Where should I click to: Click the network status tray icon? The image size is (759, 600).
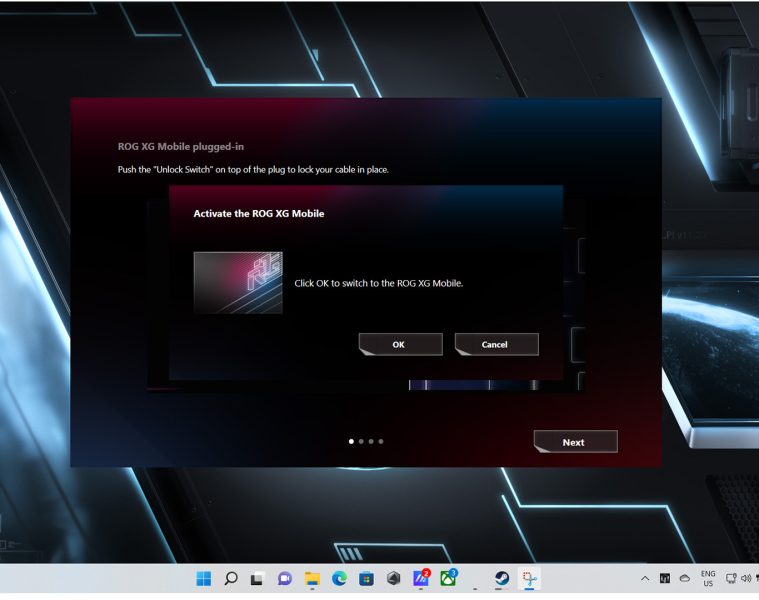tap(731, 578)
